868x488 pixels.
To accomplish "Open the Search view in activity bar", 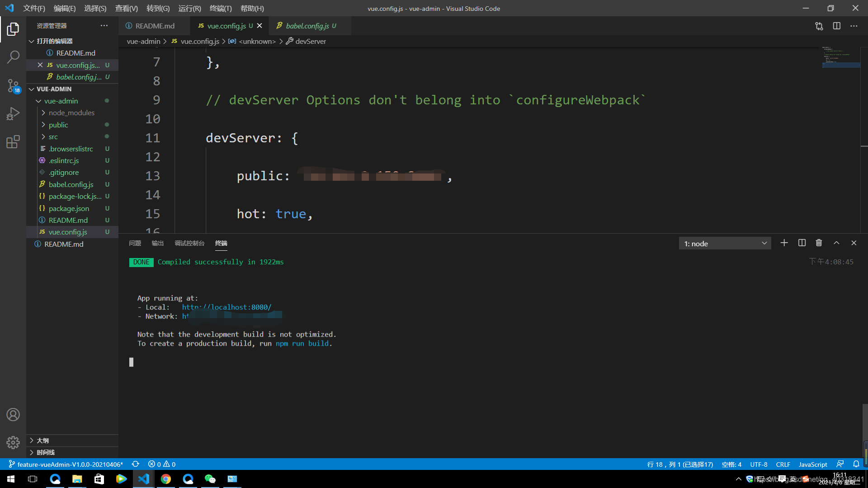I will coord(13,57).
